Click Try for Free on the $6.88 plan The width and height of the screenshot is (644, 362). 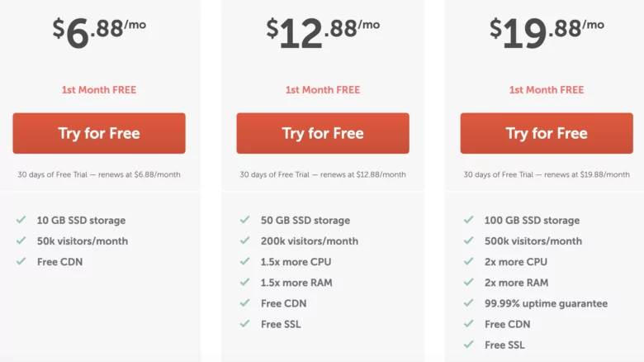click(x=99, y=133)
